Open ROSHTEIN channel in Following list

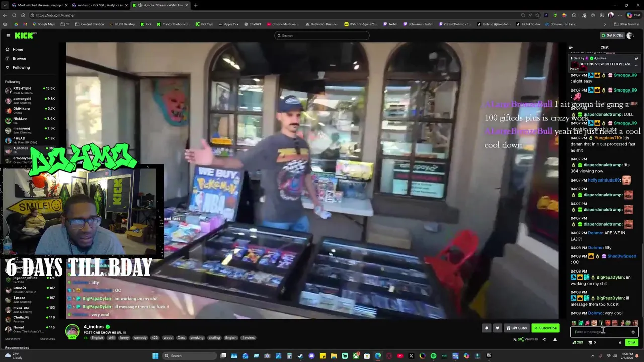coord(30,90)
